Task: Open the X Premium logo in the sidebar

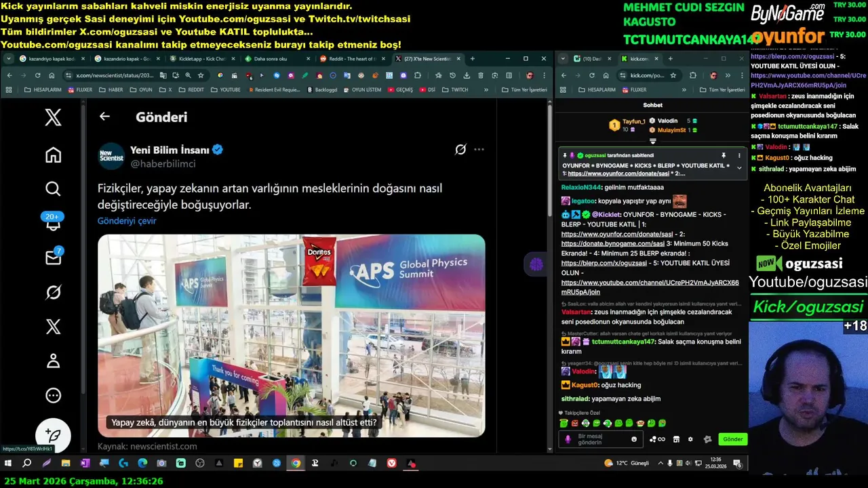Action: (53, 327)
